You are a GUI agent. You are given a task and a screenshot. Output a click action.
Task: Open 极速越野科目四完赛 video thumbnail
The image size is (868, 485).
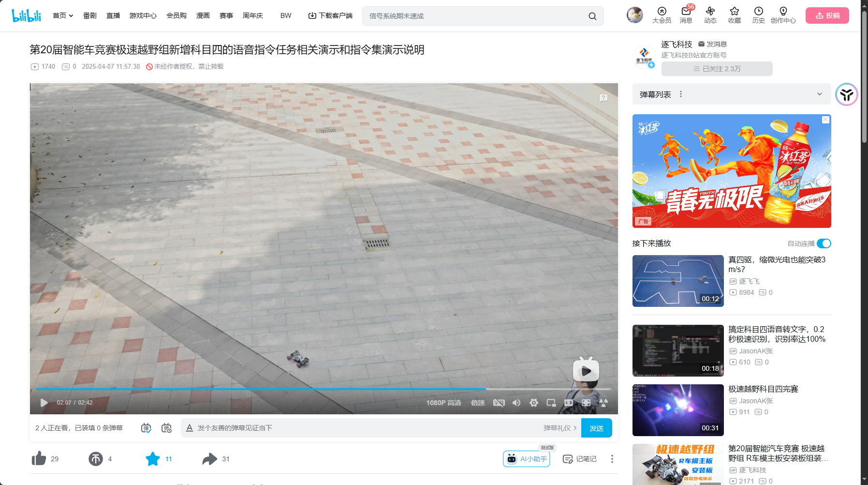(678, 410)
